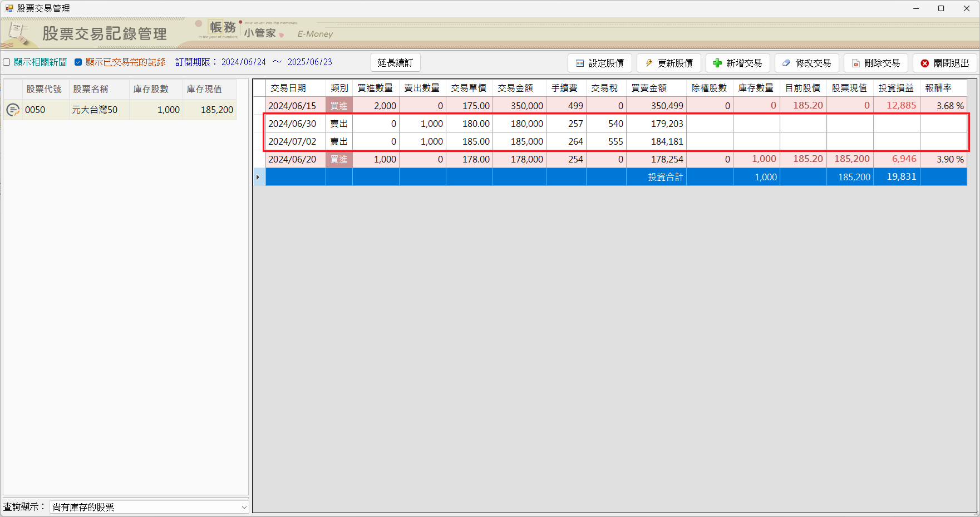Open the 查詢顯示 dropdown

[x=149, y=507]
